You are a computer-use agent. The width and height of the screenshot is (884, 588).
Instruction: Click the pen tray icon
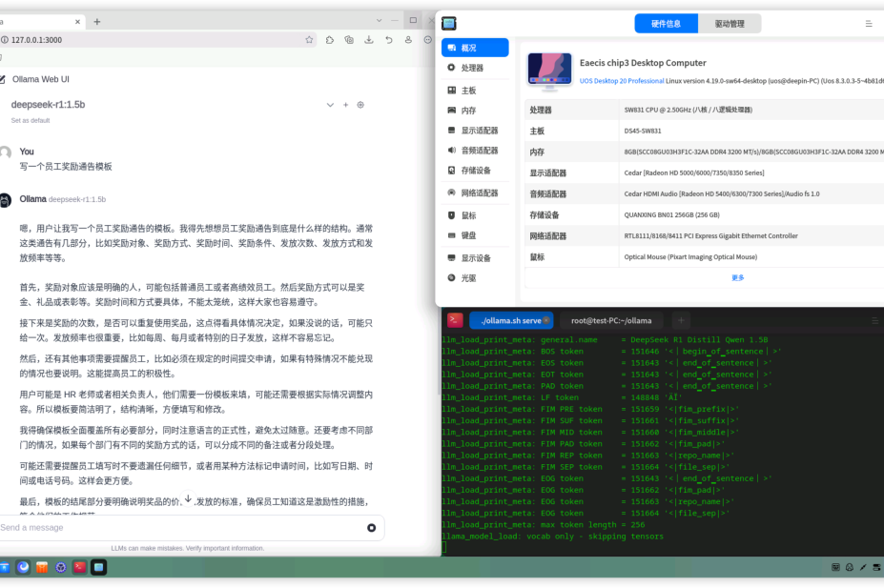863,567
